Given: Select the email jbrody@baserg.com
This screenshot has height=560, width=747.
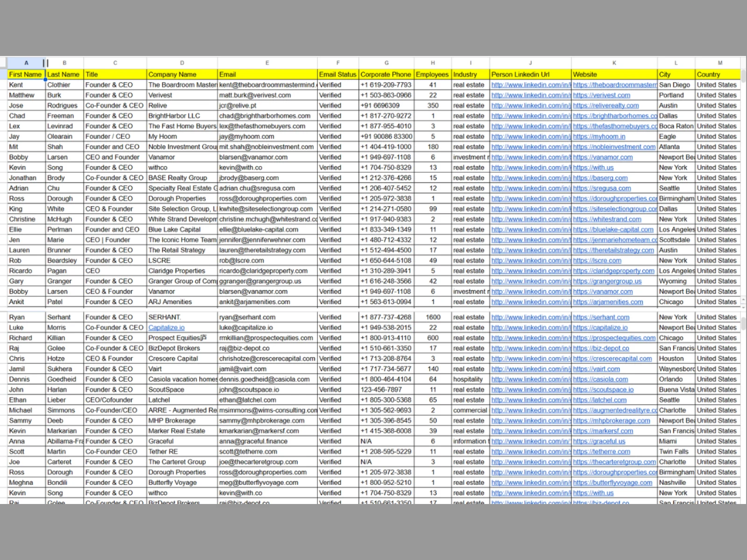Looking at the screenshot, I should pyautogui.click(x=249, y=178).
